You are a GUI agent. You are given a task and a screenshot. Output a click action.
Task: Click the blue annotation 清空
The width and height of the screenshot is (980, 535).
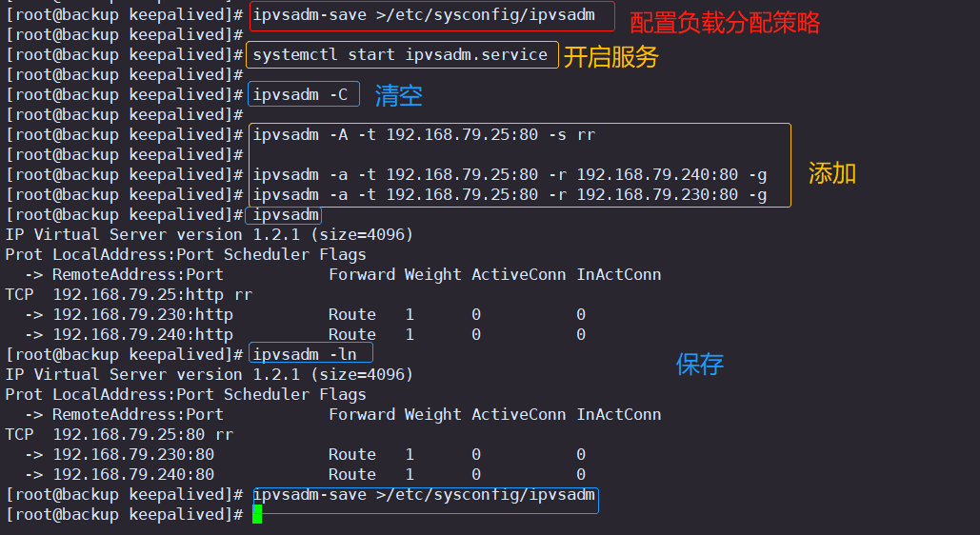(398, 96)
